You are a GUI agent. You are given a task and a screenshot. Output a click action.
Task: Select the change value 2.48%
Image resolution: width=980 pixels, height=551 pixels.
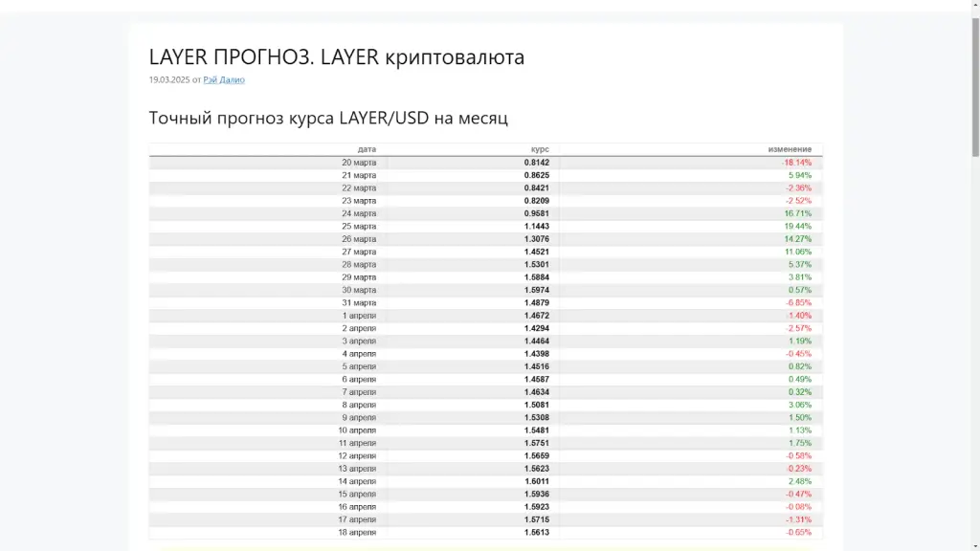point(800,481)
